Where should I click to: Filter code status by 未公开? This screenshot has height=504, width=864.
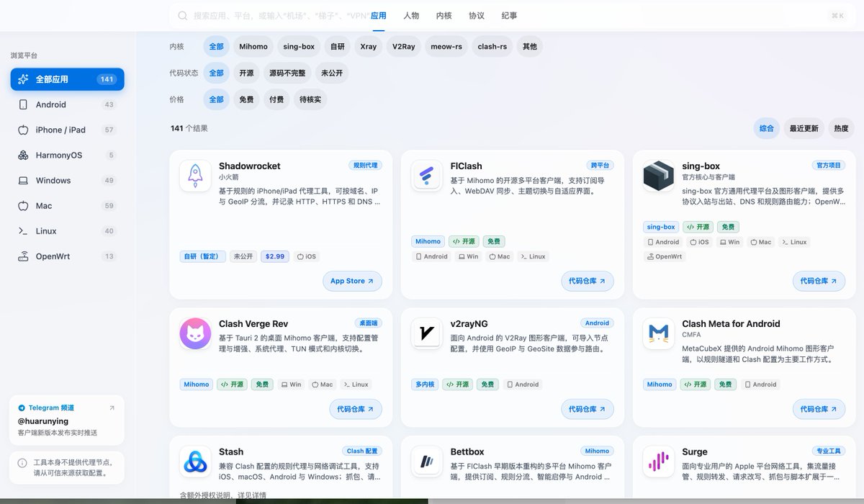point(332,73)
